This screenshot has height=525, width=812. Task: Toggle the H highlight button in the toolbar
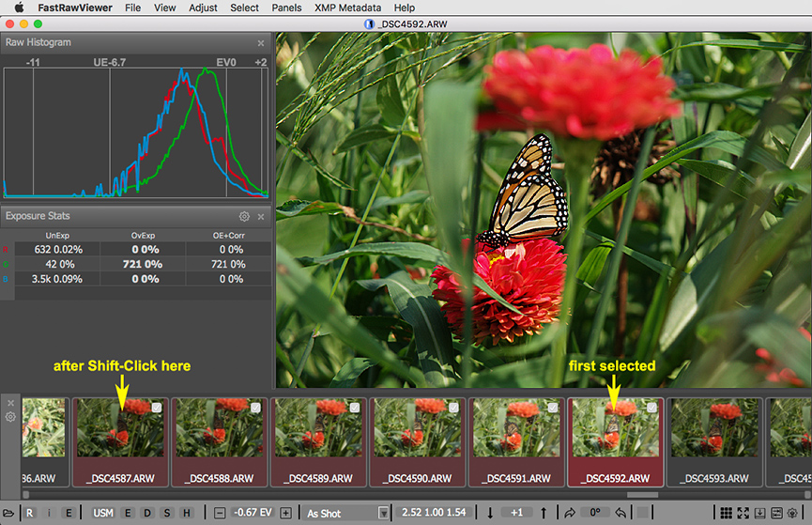click(x=188, y=513)
